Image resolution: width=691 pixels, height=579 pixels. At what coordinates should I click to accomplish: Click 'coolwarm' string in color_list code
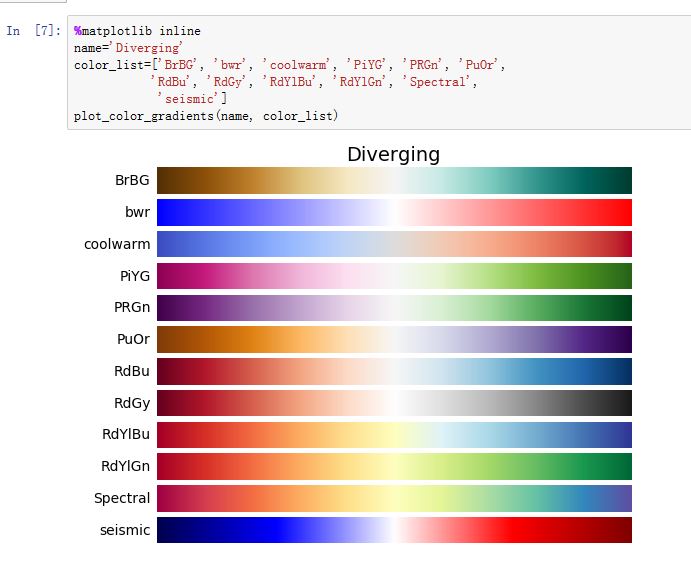click(296, 65)
